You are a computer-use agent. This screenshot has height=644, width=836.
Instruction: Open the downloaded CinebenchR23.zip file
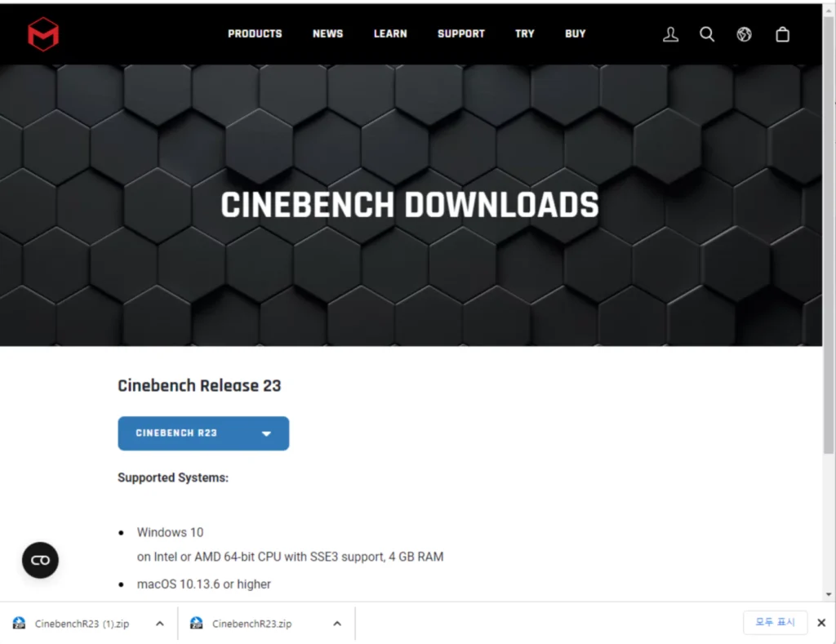pos(251,624)
